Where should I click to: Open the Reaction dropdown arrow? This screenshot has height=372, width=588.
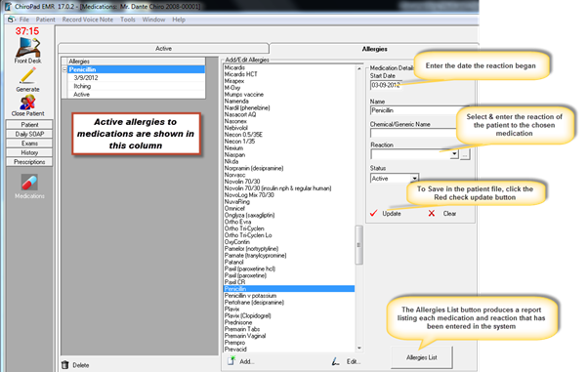(x=454, y=153)
